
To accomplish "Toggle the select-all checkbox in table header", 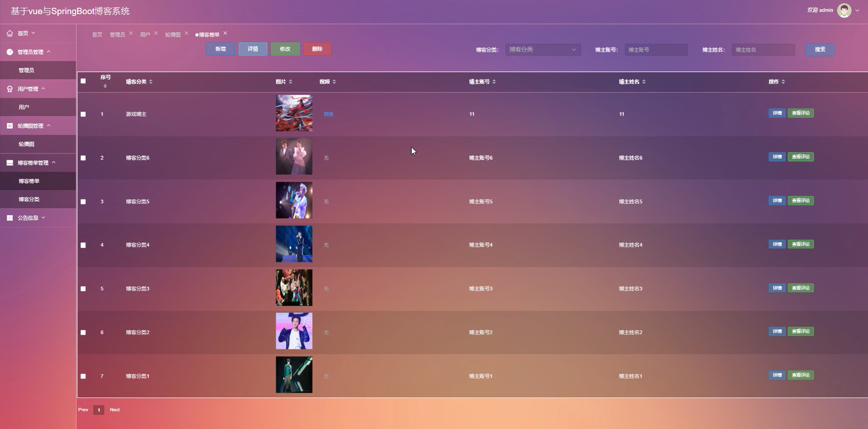I will [x=83, y=81].
